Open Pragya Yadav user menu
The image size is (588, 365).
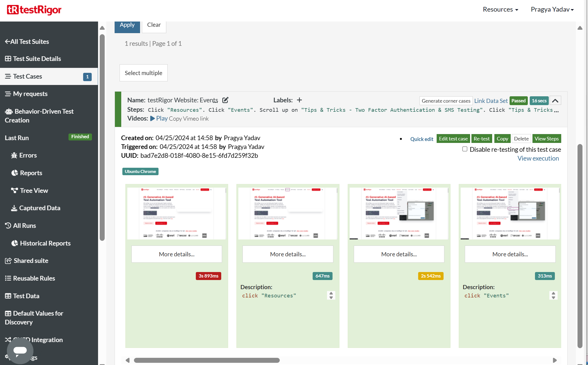[x=552, y=9]
